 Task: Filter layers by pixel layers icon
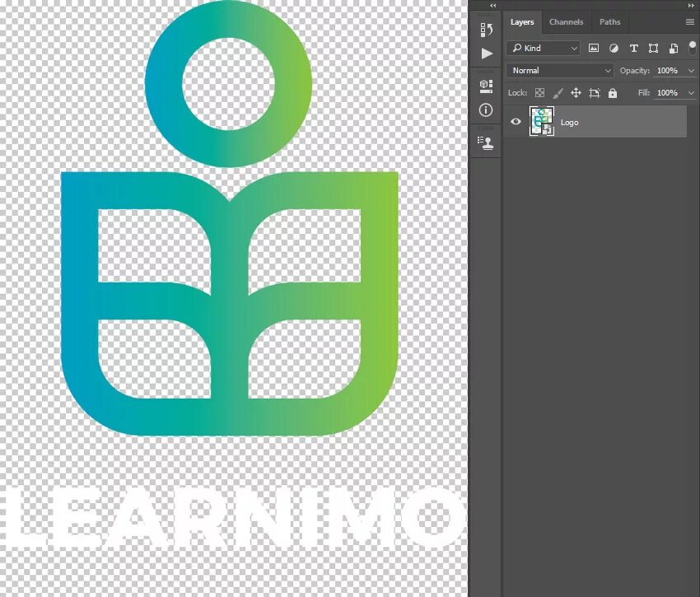point(593,49)
